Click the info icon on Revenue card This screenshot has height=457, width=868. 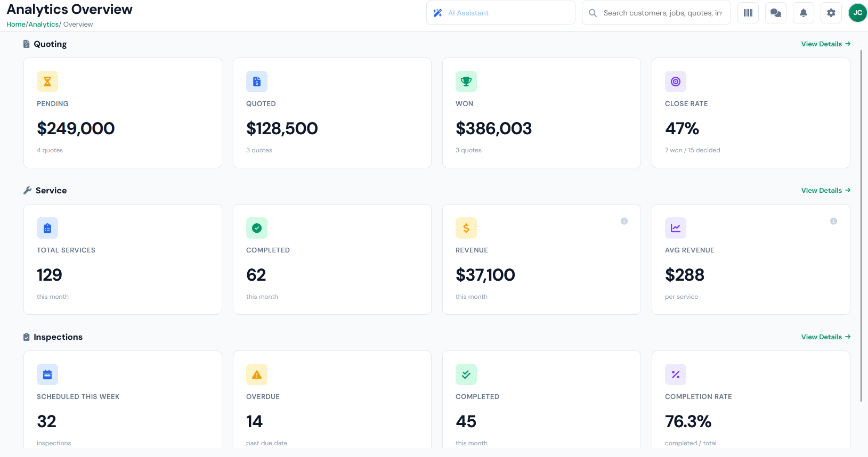(624, 221)
